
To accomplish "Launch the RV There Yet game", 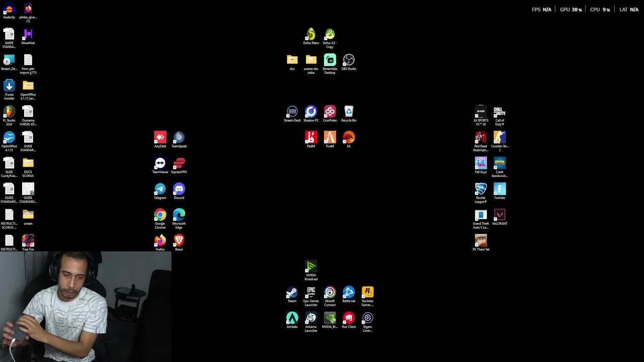I will pyautogui.click(x=481, y=241).
